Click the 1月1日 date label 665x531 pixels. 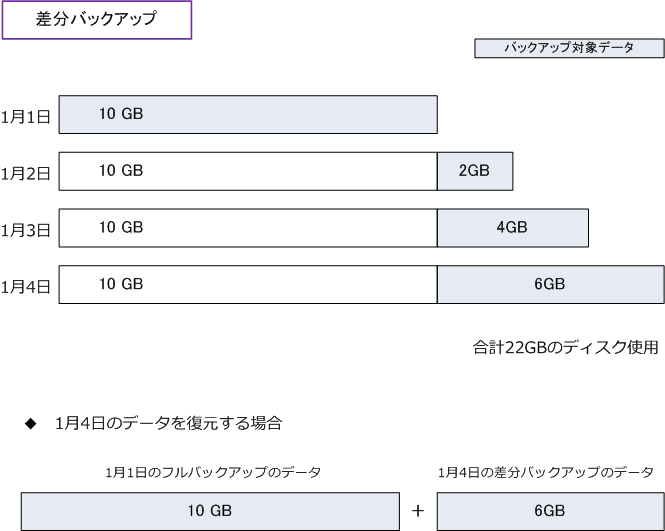(25, 117)
